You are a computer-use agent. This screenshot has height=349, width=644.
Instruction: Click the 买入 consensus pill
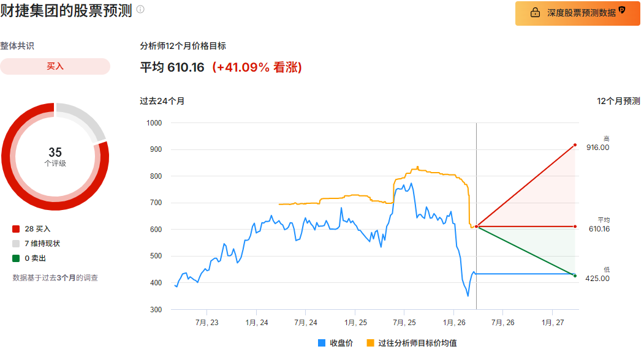point(55,66)
